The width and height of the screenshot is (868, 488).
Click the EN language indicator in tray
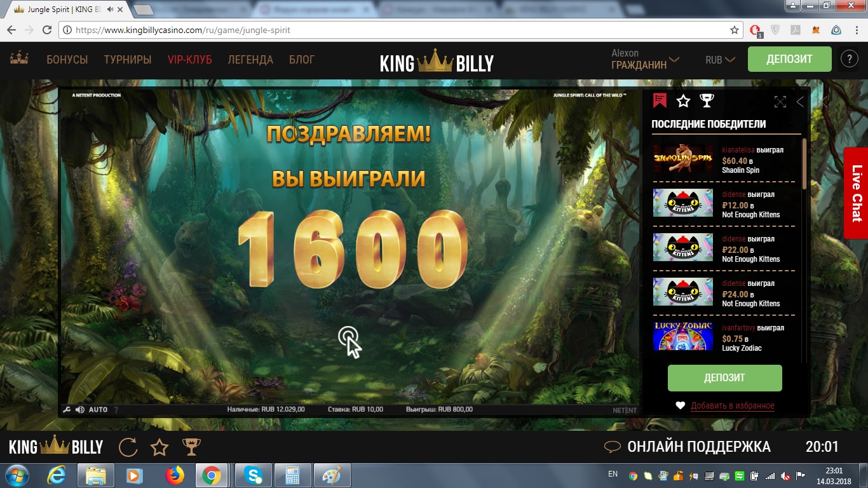click(x=613, y=474)
